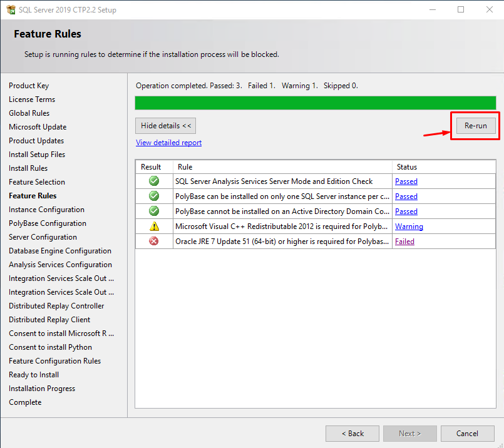This screenshot has width=504, height=448.
Task: Select License Terms step in sidebar
Action: (32, 99)
